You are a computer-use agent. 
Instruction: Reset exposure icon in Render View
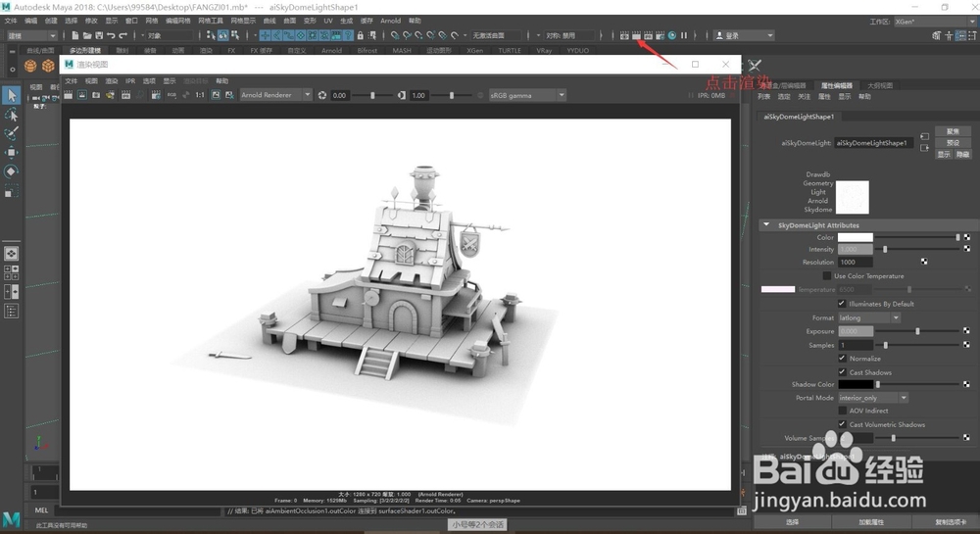321,95
